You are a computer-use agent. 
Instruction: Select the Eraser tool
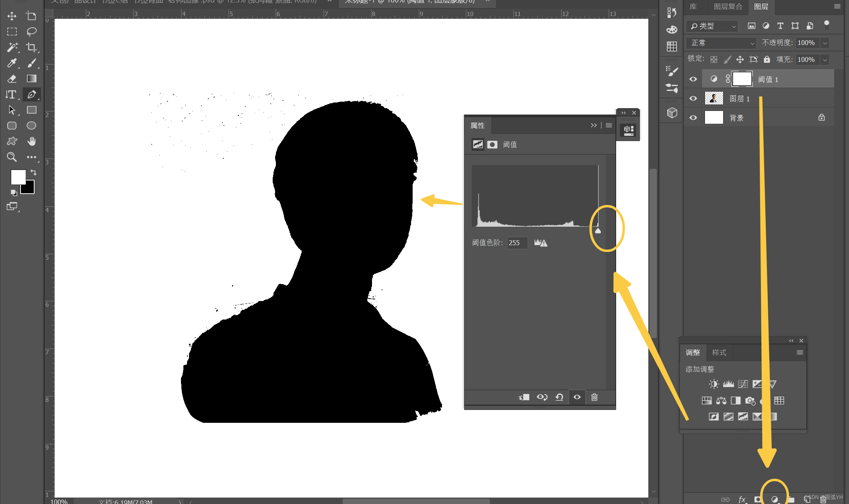(12, 79)
